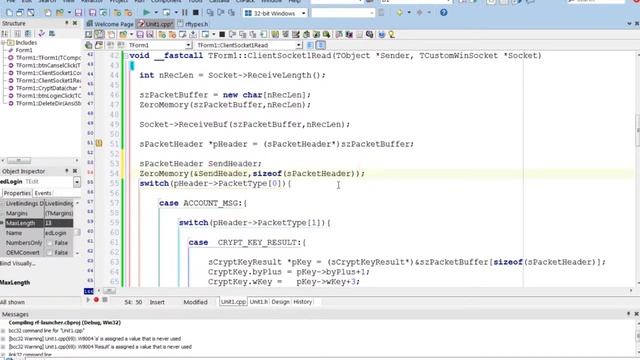This screenshot has width=640, height=360.
Task: Click the Pause program icon
Action: 184,13
